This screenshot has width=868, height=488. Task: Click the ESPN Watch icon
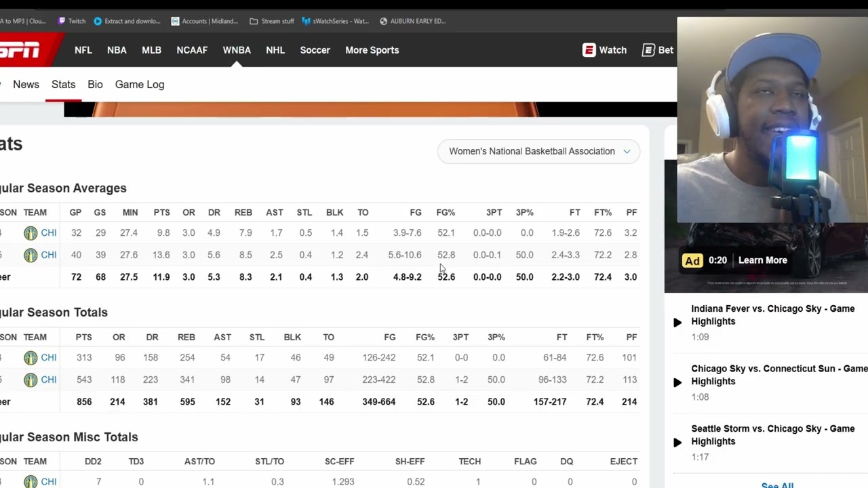(589, 50)
